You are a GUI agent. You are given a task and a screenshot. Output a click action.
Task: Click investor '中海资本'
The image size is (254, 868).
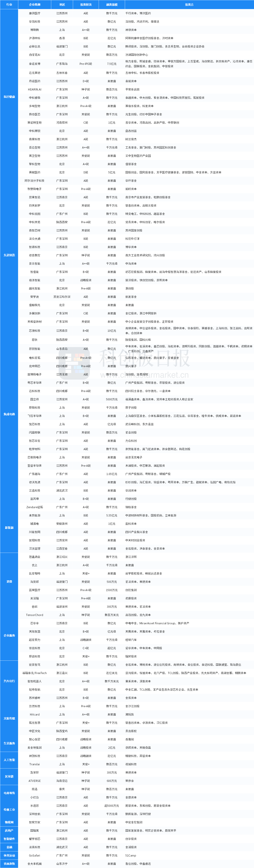pyautogui.click(x=131, y=264)
